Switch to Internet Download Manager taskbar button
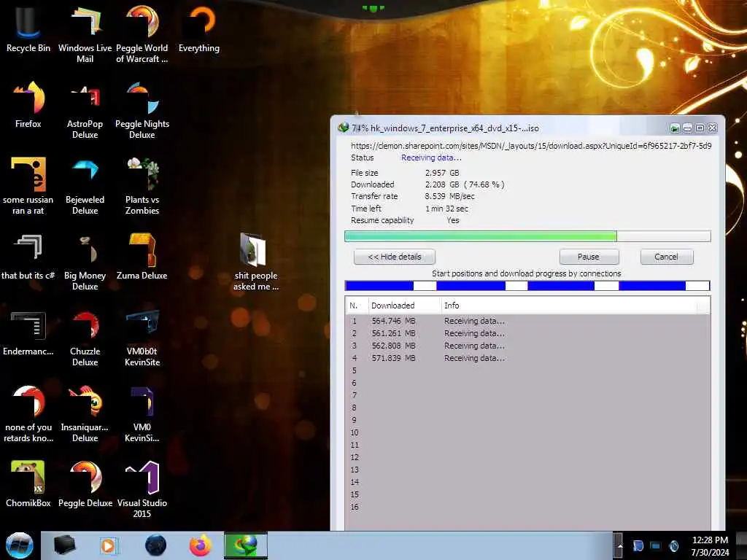 246,545
